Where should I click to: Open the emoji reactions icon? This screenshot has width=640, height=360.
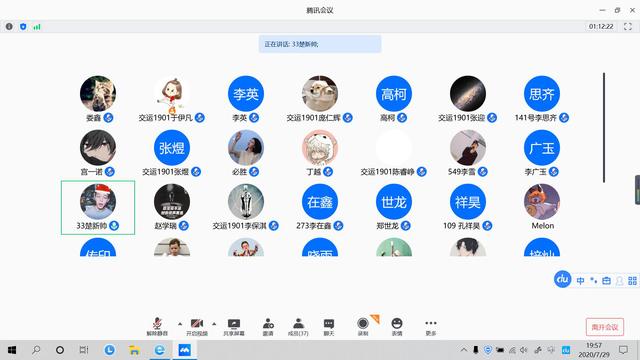coord(397,327)
